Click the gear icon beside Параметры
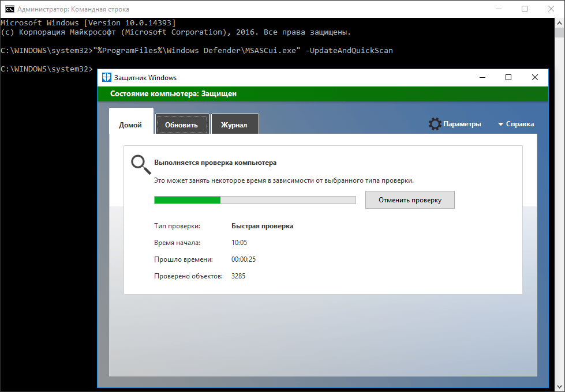 (435, 124)
